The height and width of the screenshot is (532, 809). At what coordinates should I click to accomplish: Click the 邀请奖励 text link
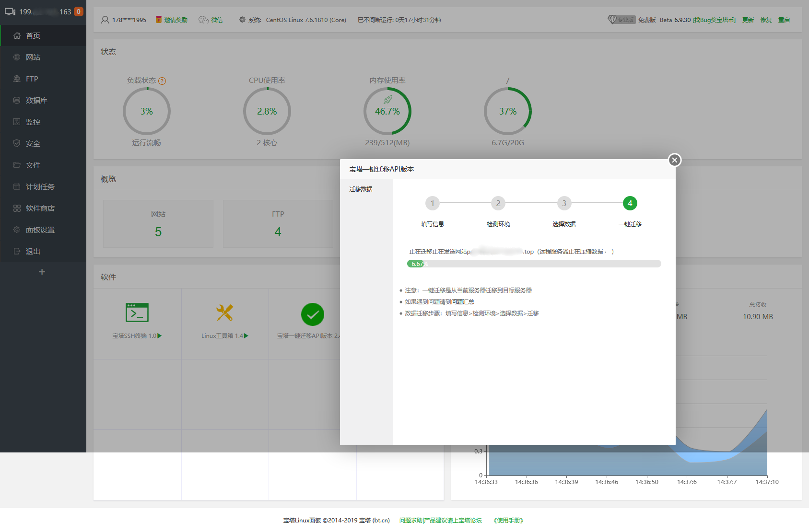click(176, 20)
